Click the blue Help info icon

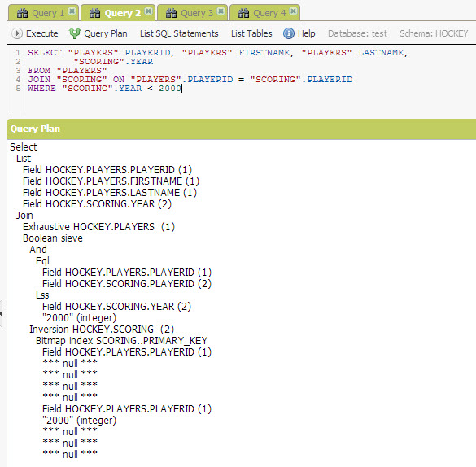(288, 33)
